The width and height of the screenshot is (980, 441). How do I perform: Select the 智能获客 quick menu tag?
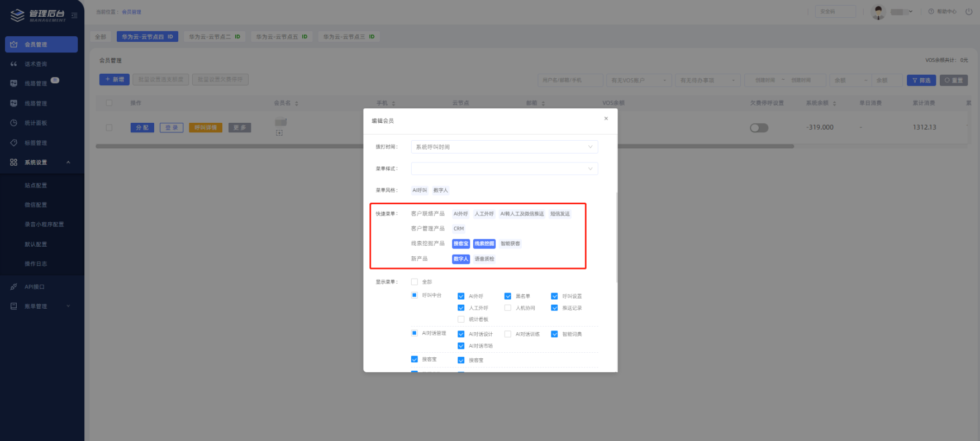tap(510, 244)
